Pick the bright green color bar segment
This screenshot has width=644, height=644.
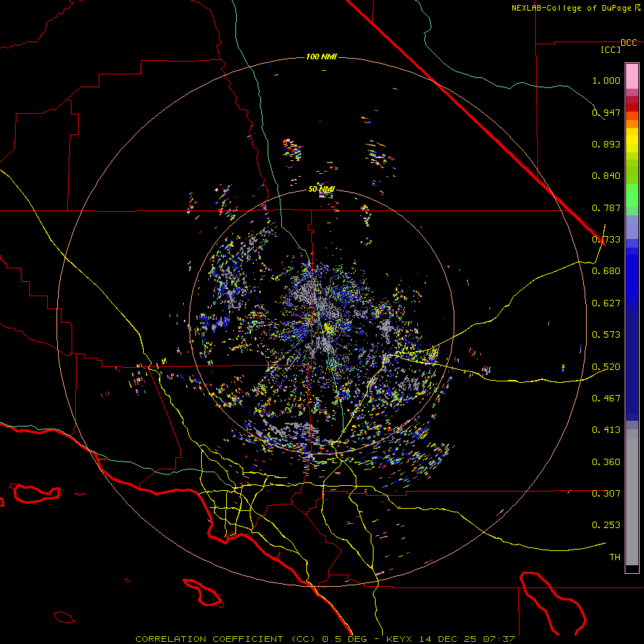(632, 195)
